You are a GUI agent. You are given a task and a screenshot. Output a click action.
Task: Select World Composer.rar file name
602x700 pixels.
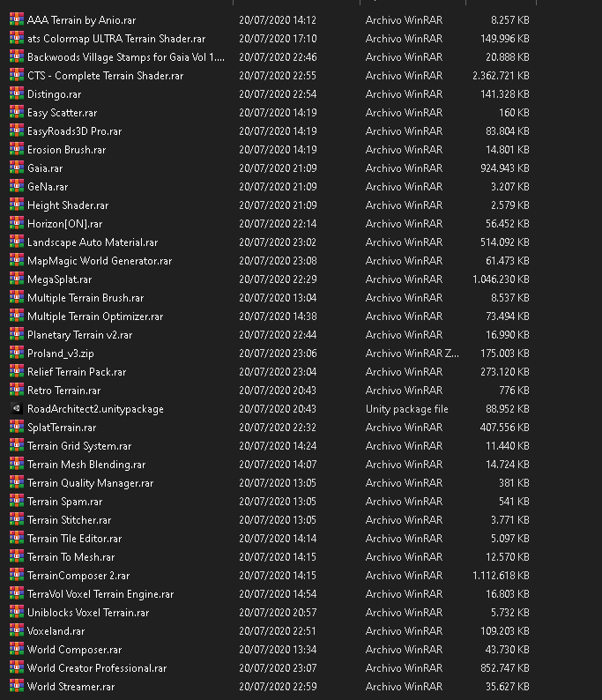(74, 649)
